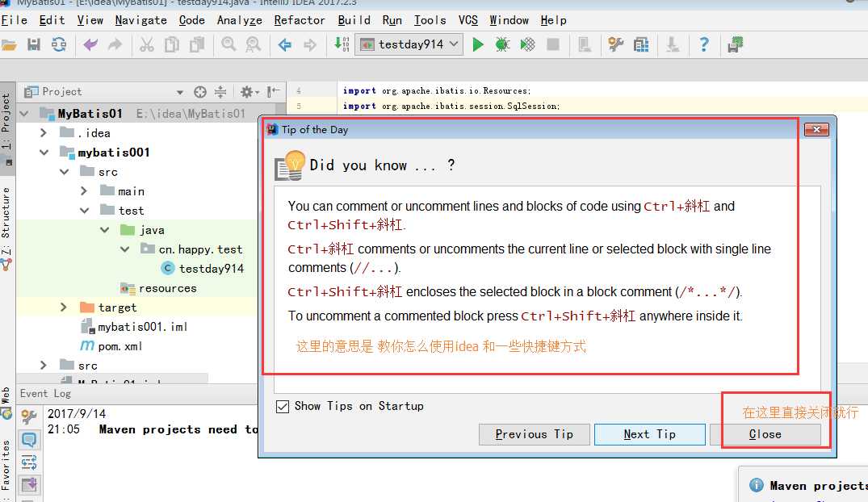Save all using the floppy disk icon
Viewport: 868px width, 502px height.
[34, 45]
